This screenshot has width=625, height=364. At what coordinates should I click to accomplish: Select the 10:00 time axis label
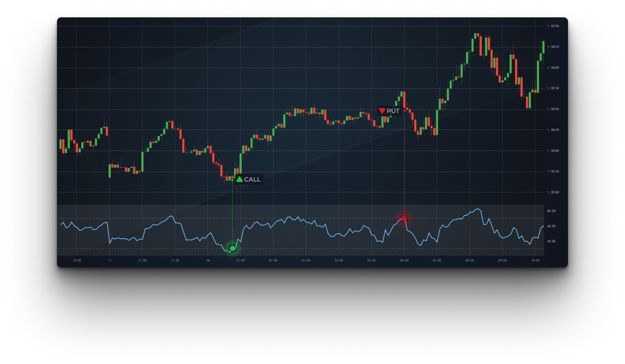[535, 260]
